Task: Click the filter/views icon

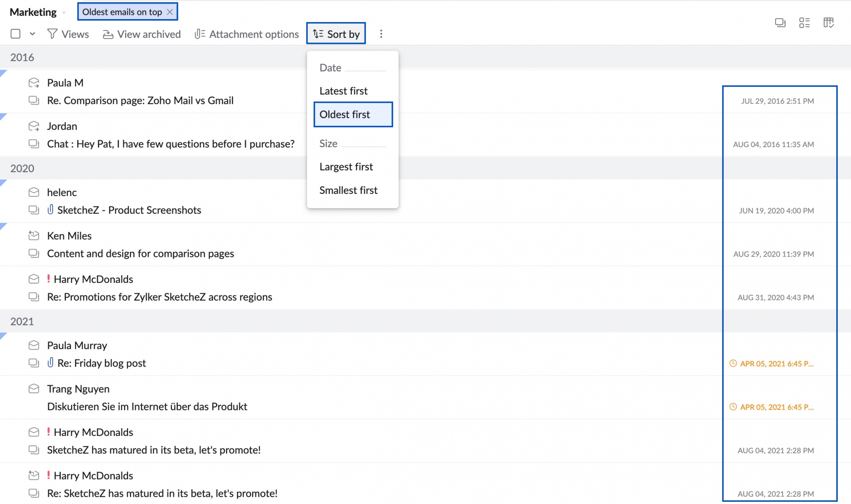Action: pyautogui.click(x=51, y=34)
